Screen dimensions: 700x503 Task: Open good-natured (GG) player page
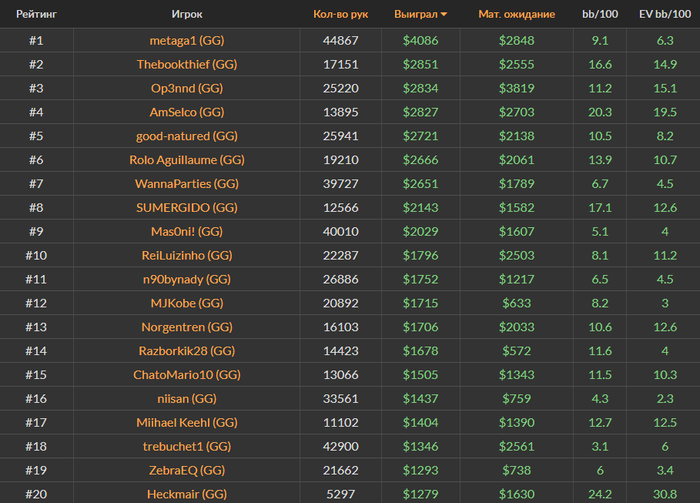tap(186, 136)
